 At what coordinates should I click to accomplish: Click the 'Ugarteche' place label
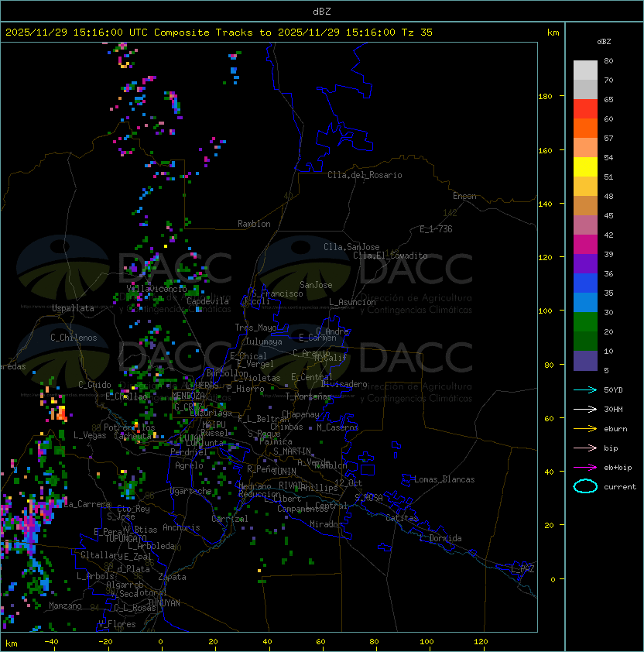pyautogui.click(x=191, y=491)
